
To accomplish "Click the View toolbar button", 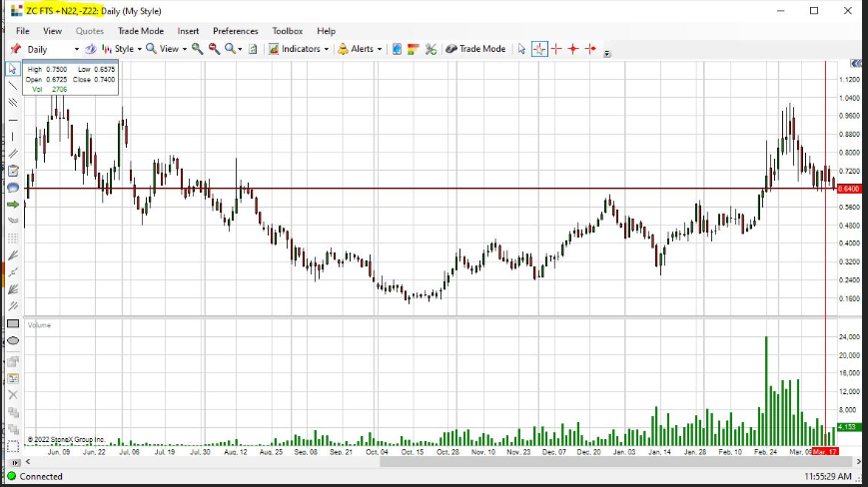I will point(168,49).
